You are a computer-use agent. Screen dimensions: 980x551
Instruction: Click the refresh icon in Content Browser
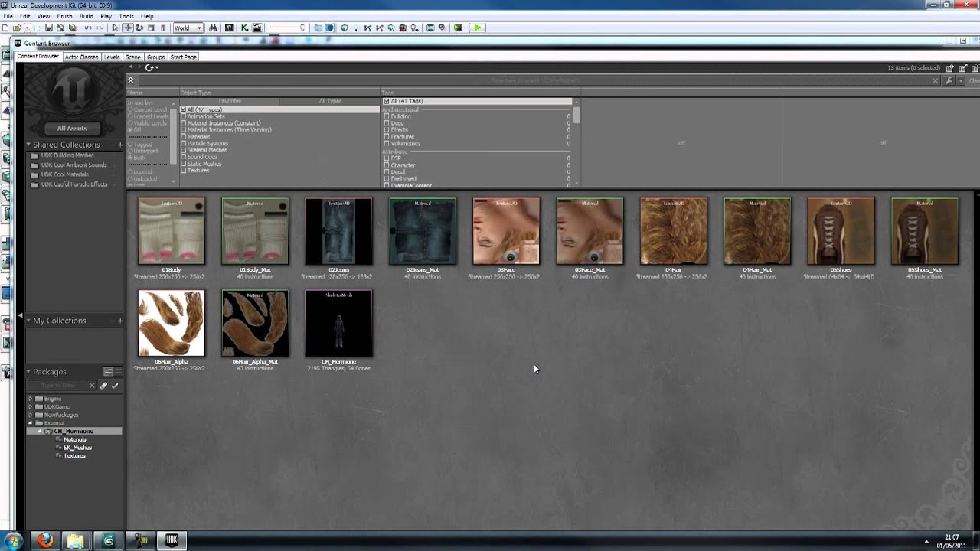149,67
